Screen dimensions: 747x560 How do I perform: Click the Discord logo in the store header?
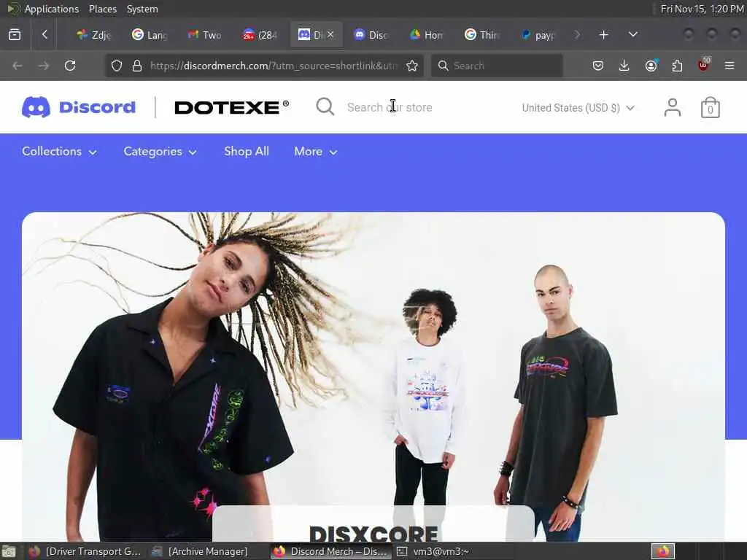[x=79, y=107]
